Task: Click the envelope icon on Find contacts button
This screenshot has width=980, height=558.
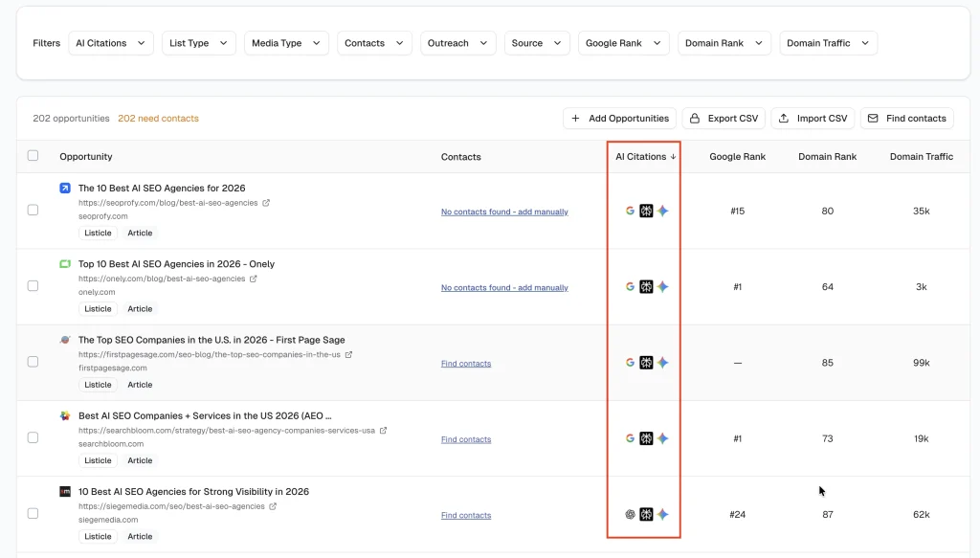Action: pos(873,118)
